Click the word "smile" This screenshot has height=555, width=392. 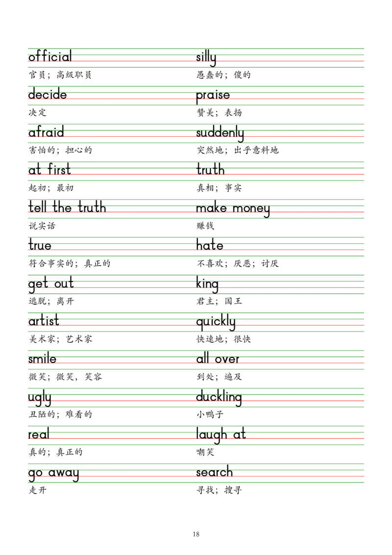(43, 359)
